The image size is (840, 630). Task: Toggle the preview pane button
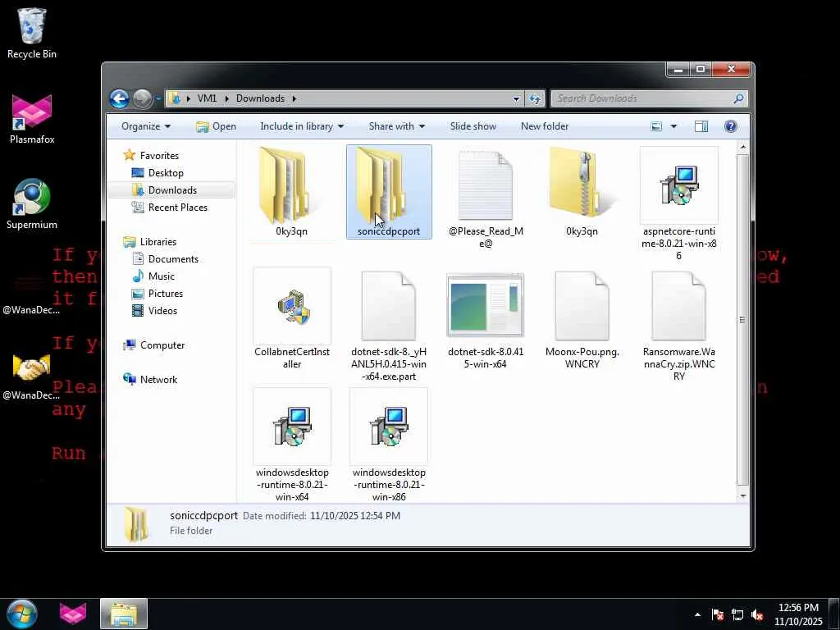tap(701, 126)
